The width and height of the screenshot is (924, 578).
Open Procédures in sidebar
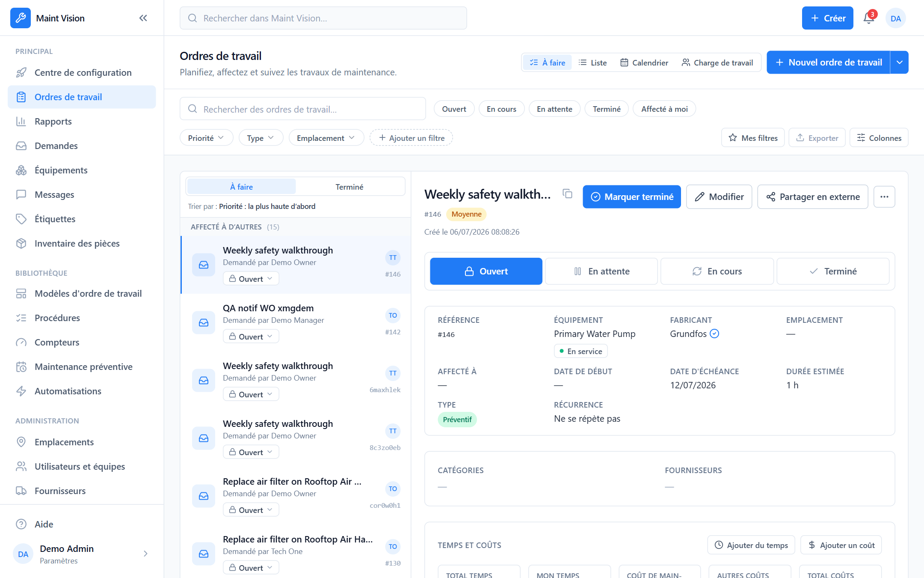pos(82,318)
